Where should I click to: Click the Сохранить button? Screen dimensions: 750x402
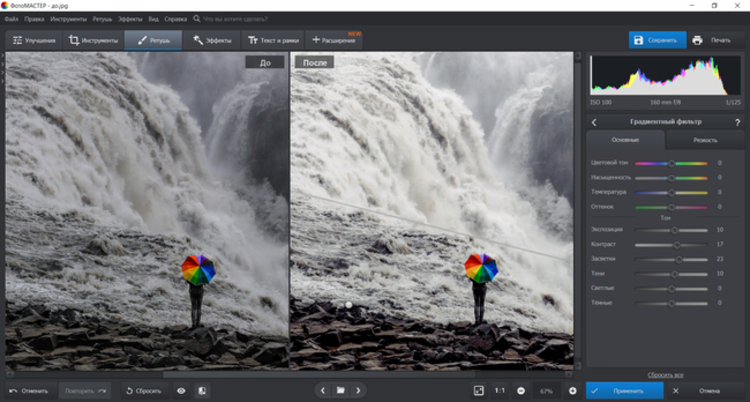tap(656, 40)
